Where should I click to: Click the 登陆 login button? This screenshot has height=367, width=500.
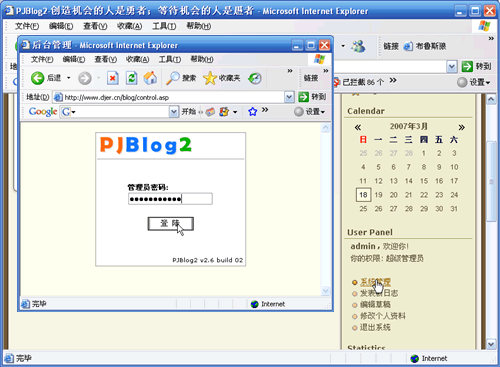click(170, 224)
